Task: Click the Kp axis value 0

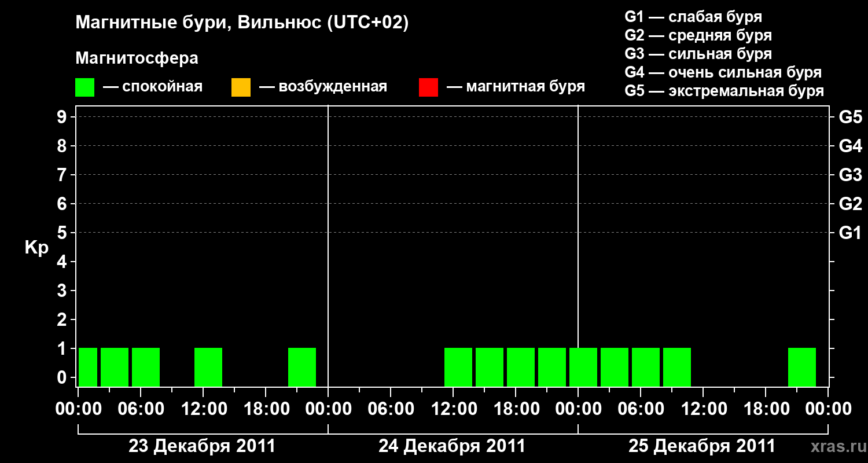Action: pos(63,377)
